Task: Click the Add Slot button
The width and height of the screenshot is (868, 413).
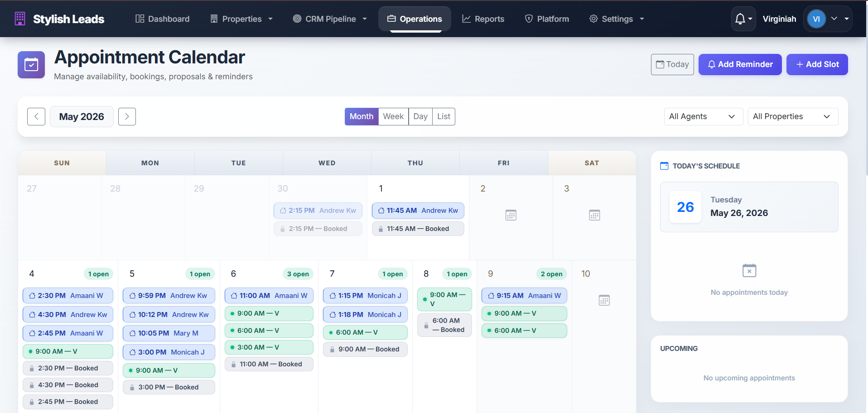Action: coord(817,64)
